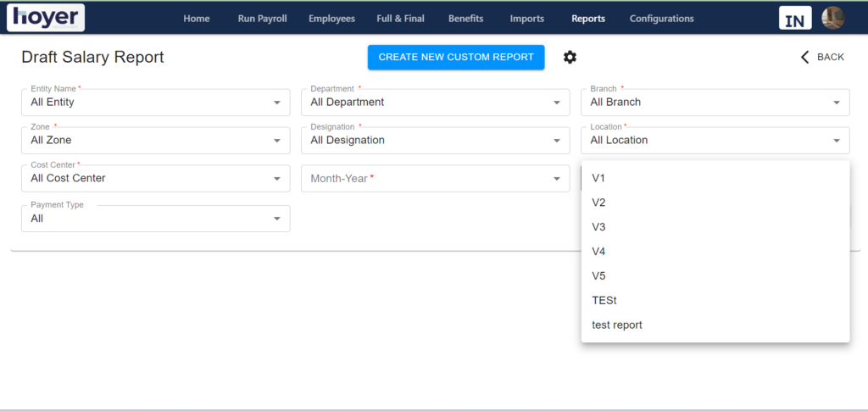Open the Month-Year selector
This screenshot has height=411, width=868.
[435, 179]
